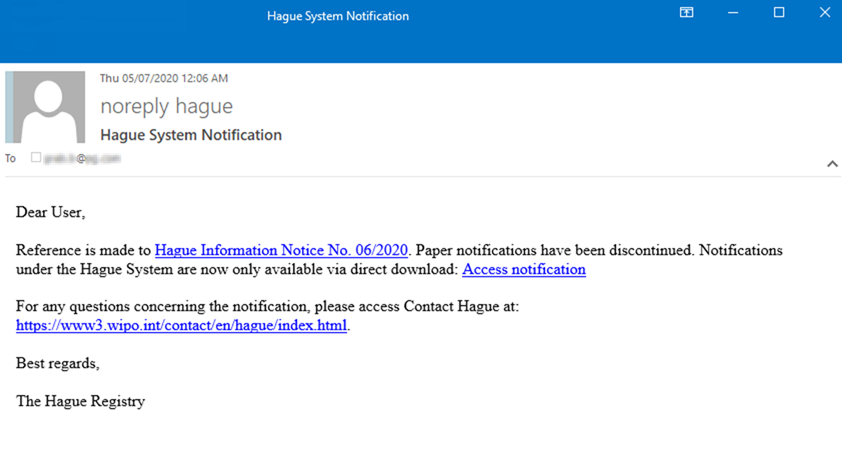Click the To field label
Screen dimensions: 842x472
[11, 158]
